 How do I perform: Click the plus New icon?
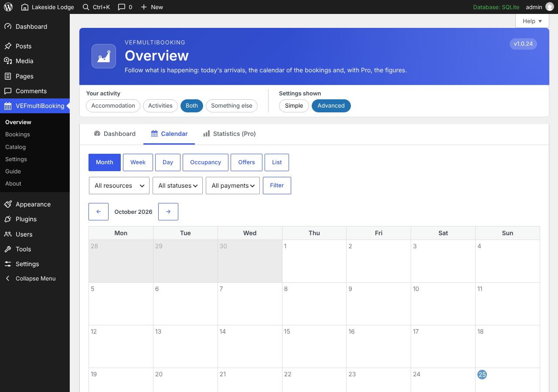coord(144,7)
